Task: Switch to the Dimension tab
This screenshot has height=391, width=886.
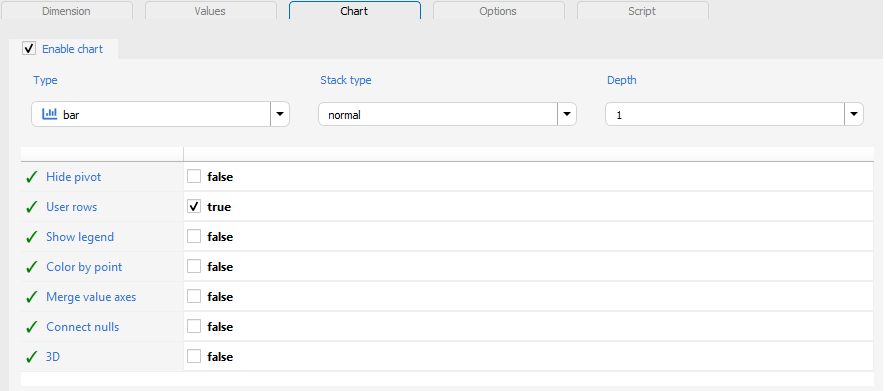Action: tap(66, 11)
